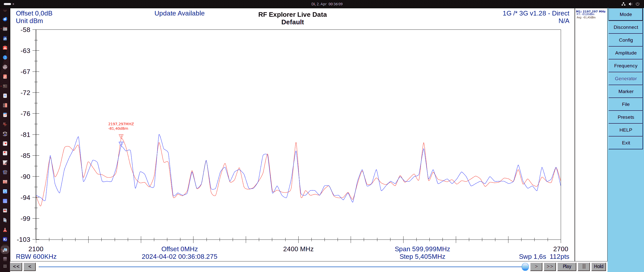Click the 2400 MHz center frequency label
644x272 pixels.
(298, 249)
